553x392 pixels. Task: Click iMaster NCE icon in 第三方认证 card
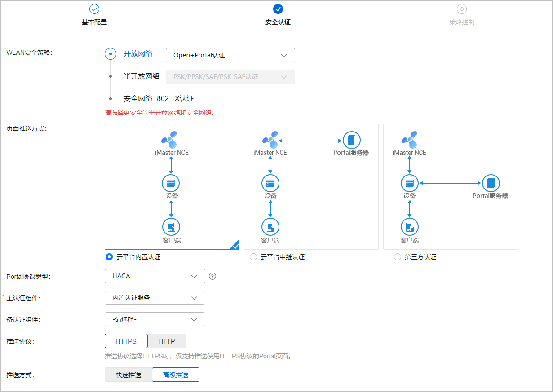[x=409, y=139]
